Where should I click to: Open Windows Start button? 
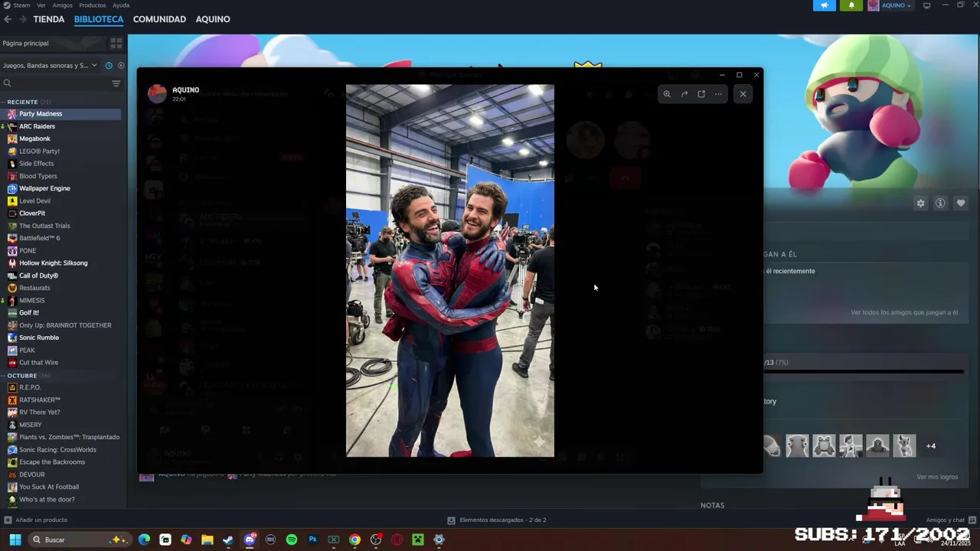[15, 540]
